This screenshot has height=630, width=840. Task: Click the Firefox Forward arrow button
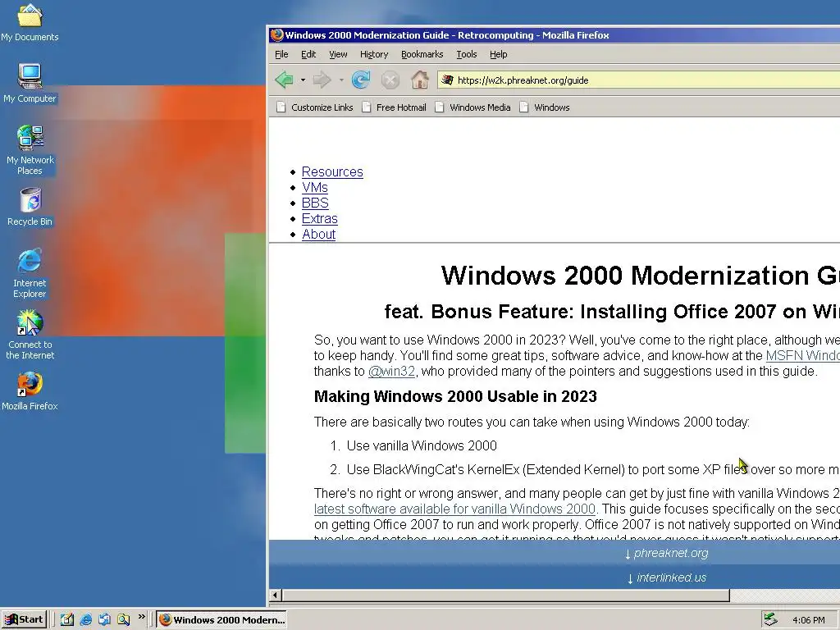pyautogui.click(x=322, y=80)
